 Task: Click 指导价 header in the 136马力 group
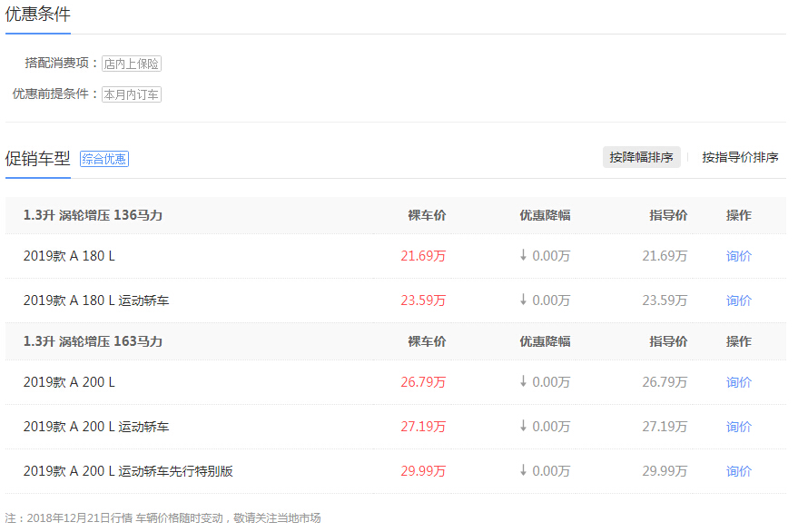669,215
